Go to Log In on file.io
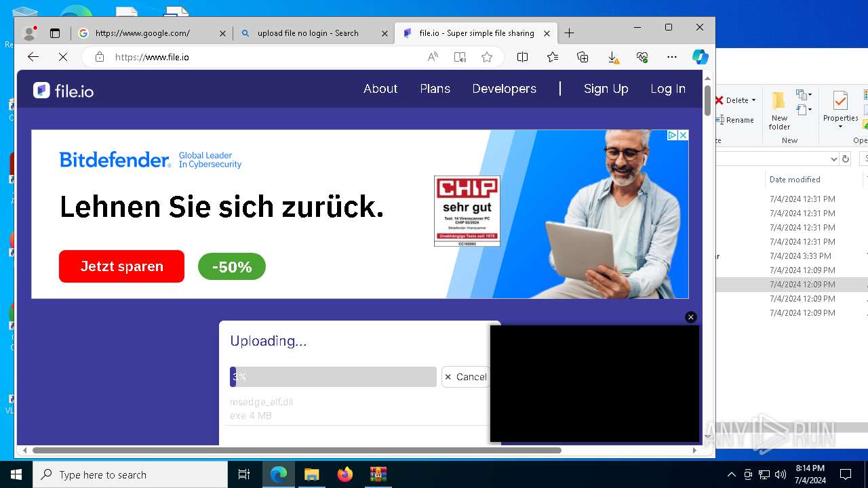The height and width of the screenshot is (488, 868). click(x=668, y=89)
